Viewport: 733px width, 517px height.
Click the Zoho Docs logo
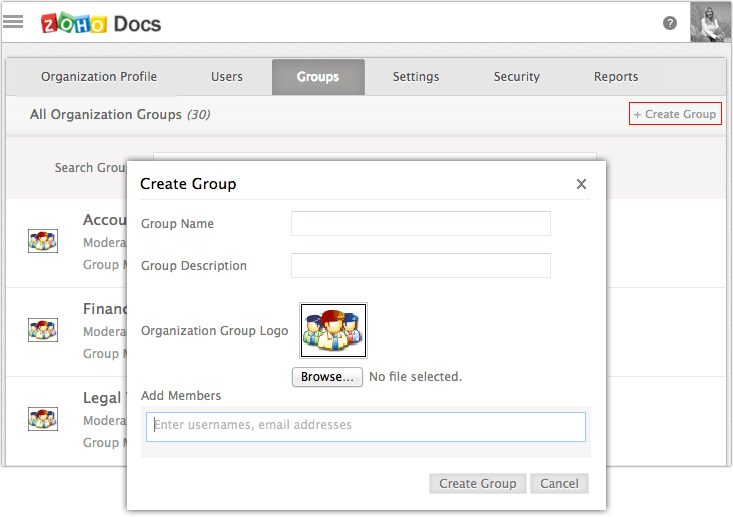coord(101,23)
